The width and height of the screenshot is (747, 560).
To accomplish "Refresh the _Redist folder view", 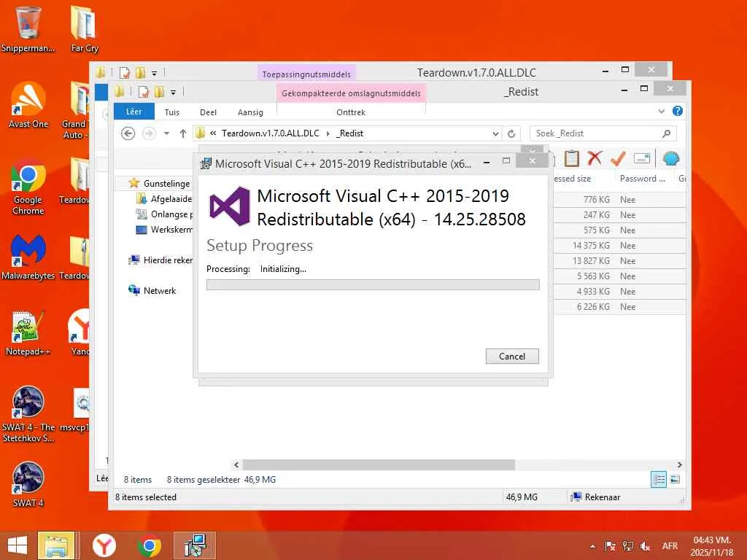I will [x=511, y=134].
